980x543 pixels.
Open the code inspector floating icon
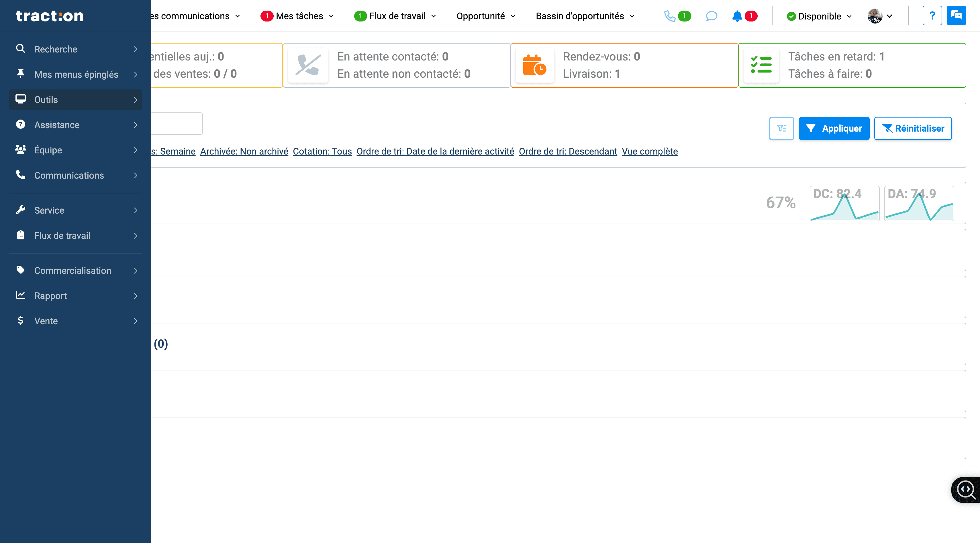966,490
